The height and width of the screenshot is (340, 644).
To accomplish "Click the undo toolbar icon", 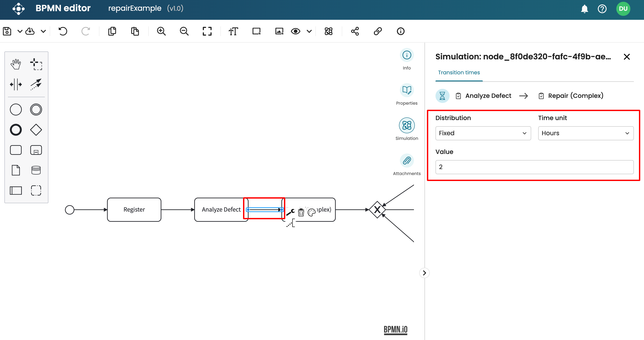I will [x=63, y=31].
